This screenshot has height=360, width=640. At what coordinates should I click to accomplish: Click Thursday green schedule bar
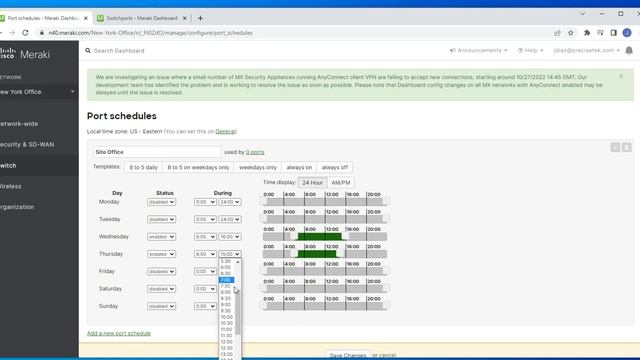click(x=317, y=254)
